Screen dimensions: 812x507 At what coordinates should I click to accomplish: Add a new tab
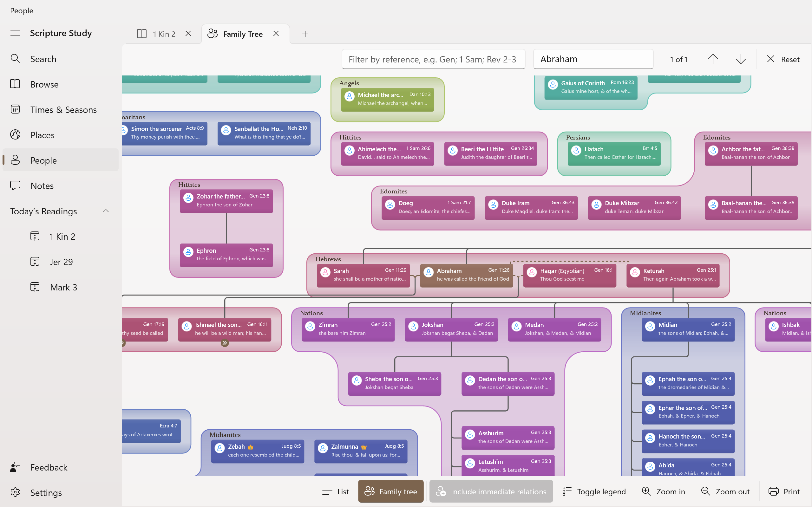click(x=305, y=34)
